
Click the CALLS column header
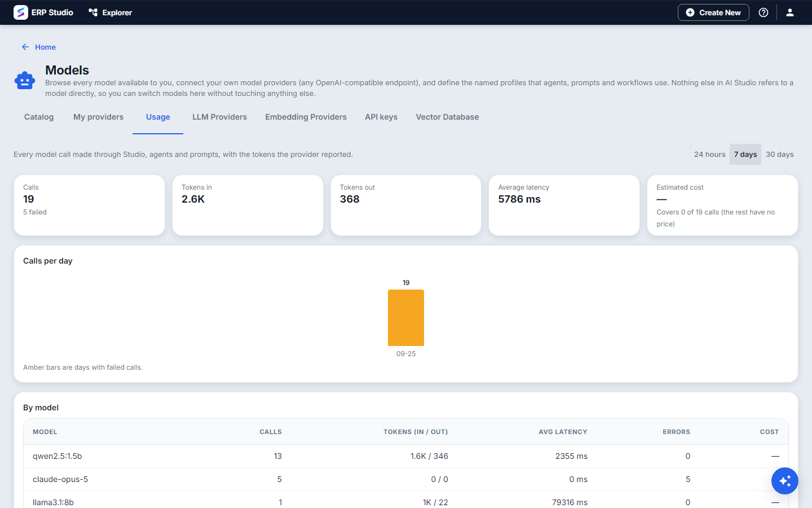coord(271,432)
